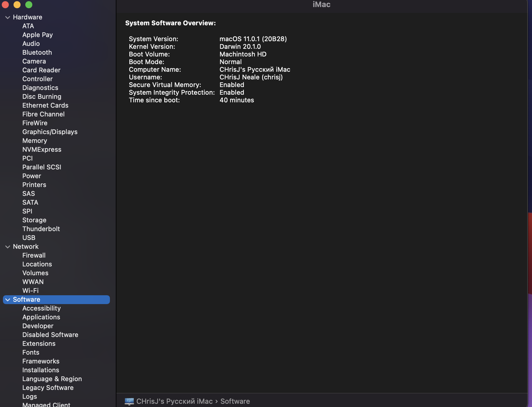
Task: Open Ethernet Cards information
Action: pos(45,106)
